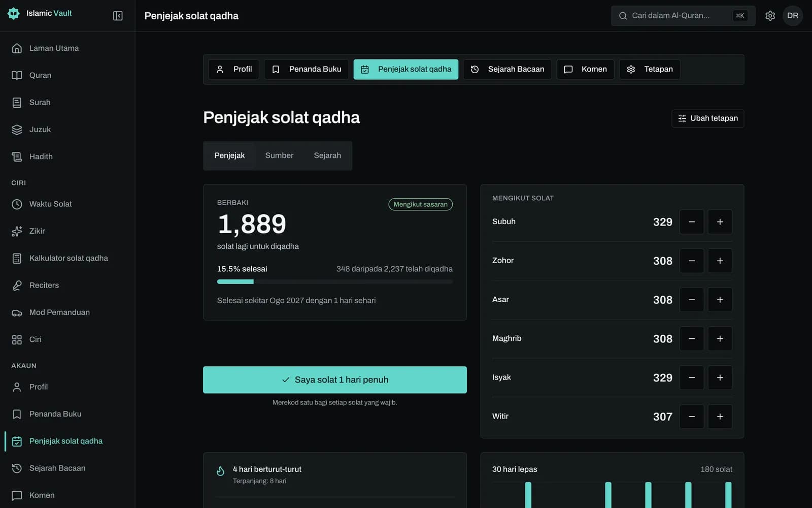Click the Surah document icon
The height and width of the screenshot is (508, 812).
pos(17,103)
